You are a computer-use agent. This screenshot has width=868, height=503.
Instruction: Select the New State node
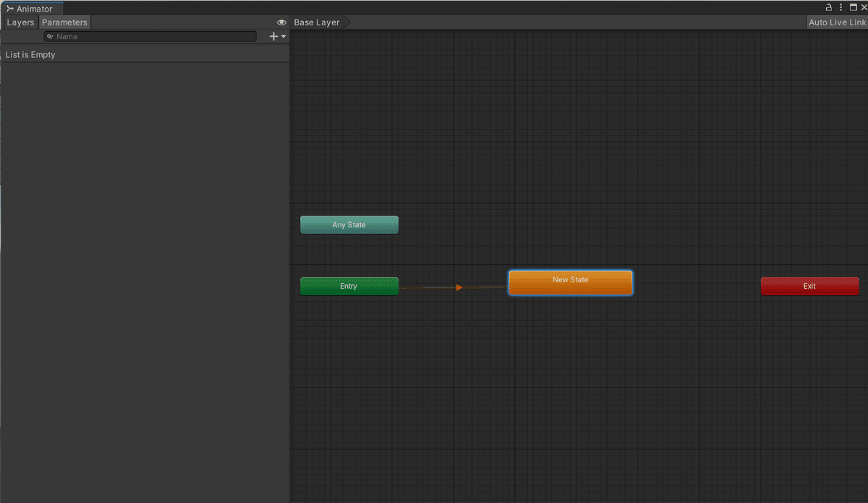pyautogui.click(x=570, y=282)
